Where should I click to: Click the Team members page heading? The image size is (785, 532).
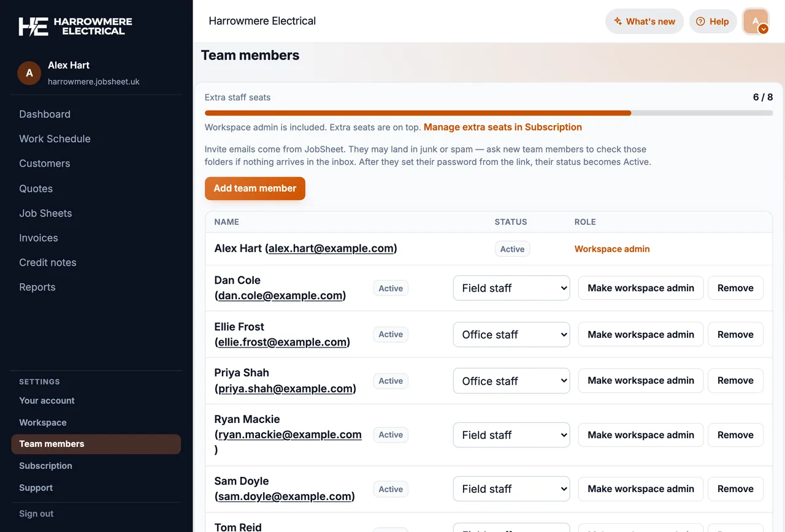pyautogui.click(x=250, y=55)
